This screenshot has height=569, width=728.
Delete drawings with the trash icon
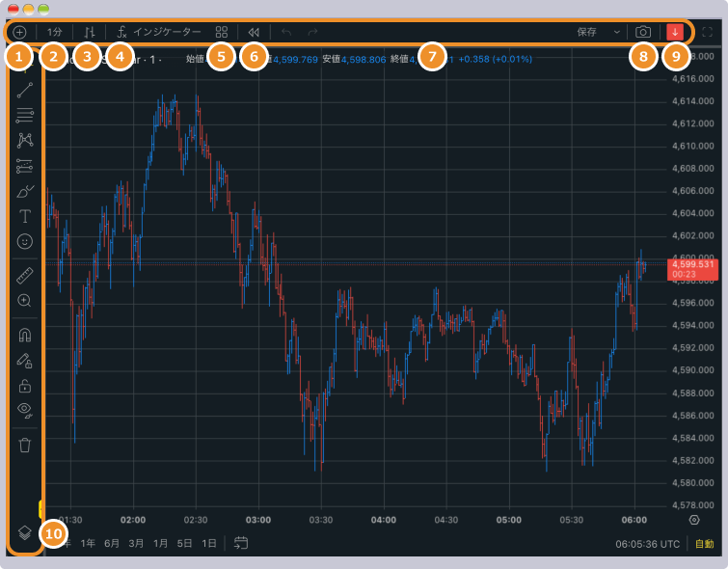(x=25, y=445)
